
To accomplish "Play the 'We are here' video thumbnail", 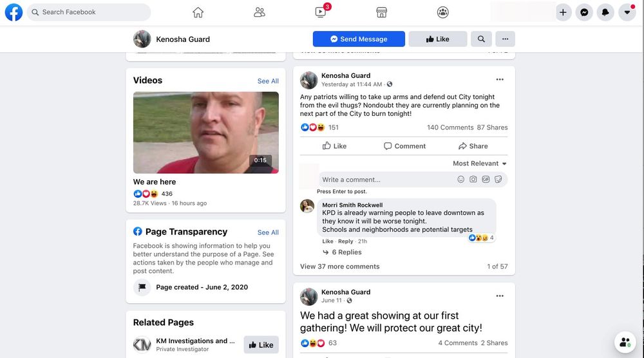I will tap(206, 132).
